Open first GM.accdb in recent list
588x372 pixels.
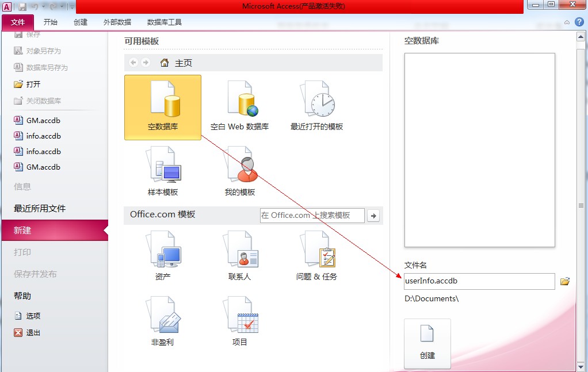(37, 120)
